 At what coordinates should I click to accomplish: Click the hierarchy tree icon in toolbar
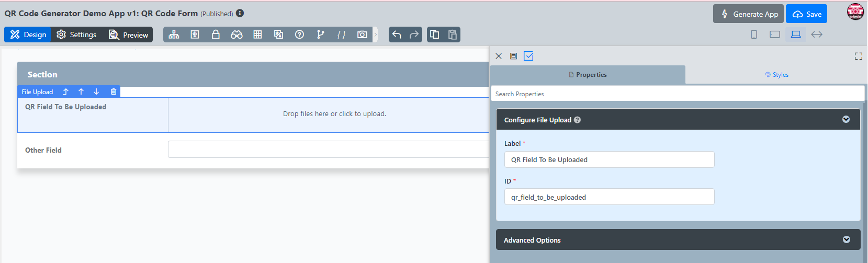click(174, 35)
